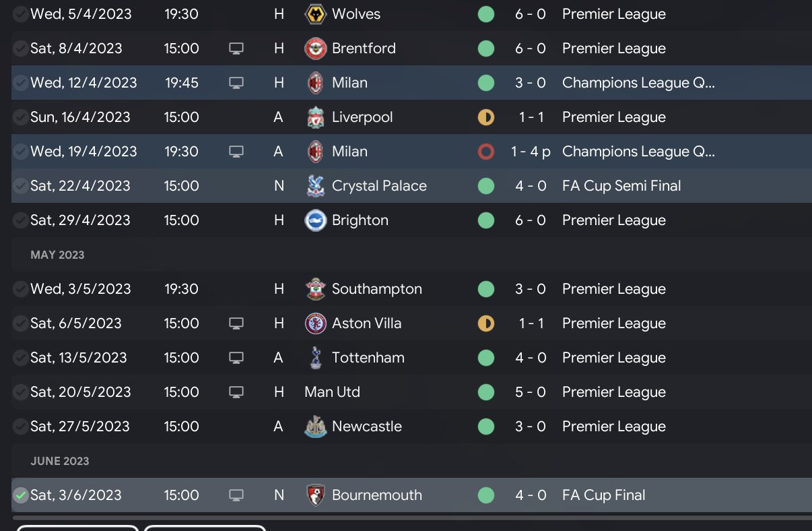Click the red loss indicator for the Milan away match

click(x=485, y=152)
